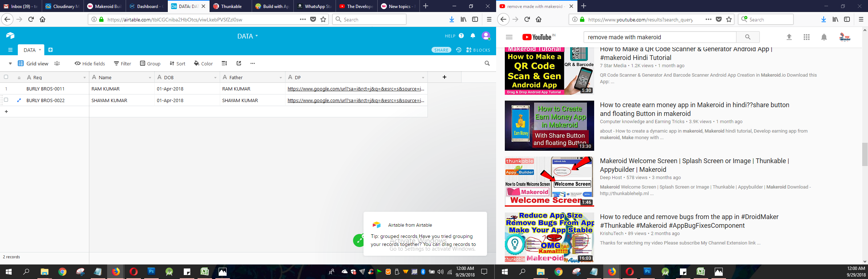The width and height of the screenshot is (868, 279).
Task: Open the volume icon in system tray
Action: tap(441, 272)
